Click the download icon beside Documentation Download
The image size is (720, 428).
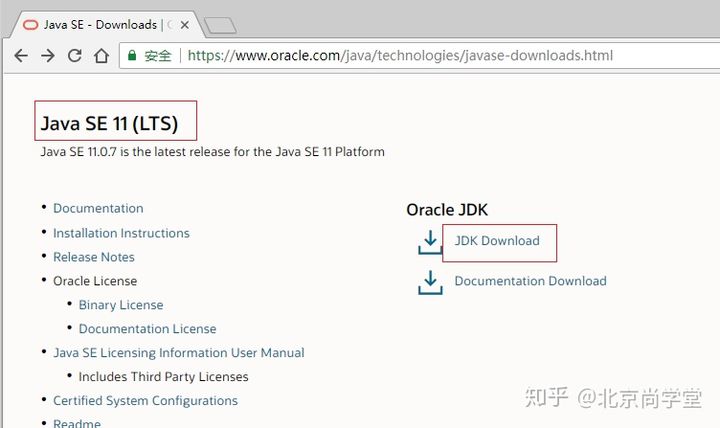tap(430, 282)
